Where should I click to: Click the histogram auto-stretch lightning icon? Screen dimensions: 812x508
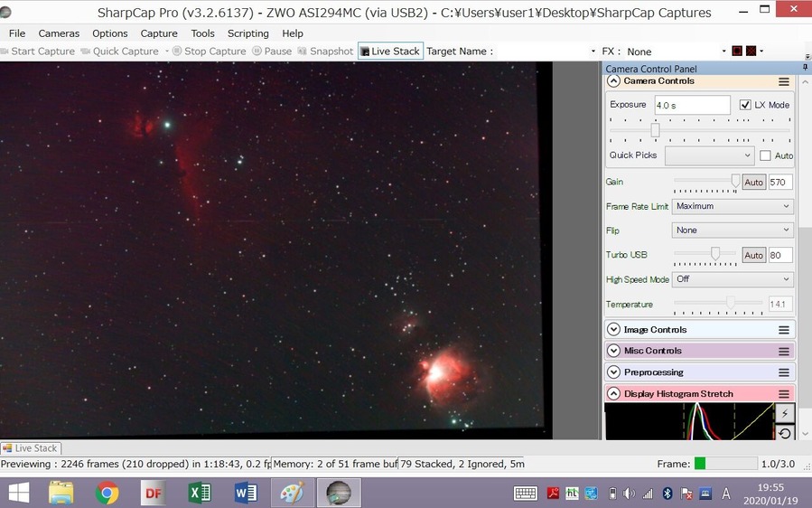785,413
